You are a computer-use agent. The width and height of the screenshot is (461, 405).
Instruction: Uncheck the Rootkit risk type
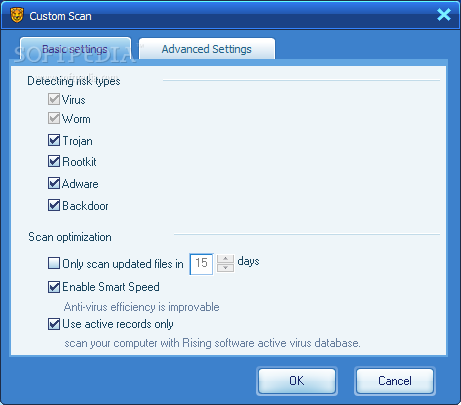click(54, 161)
